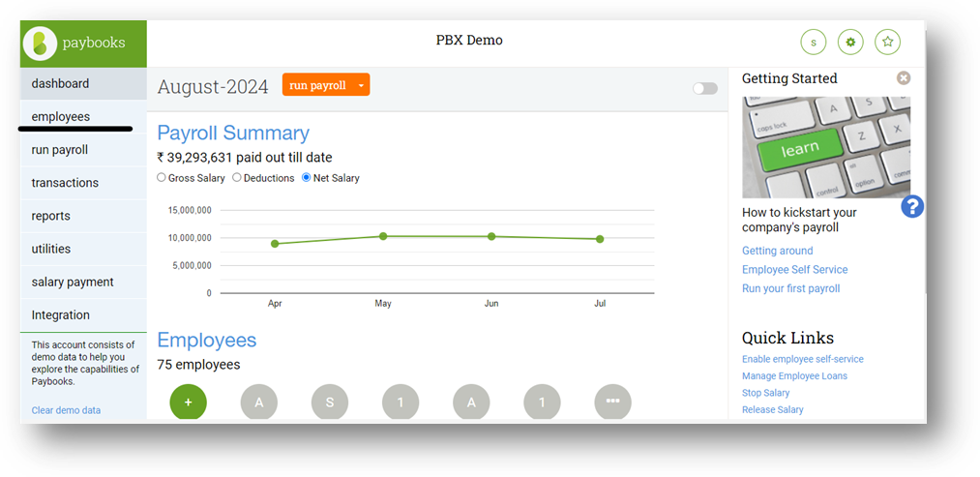The height and width of the screenshot is (477, 980).
Task: Click the Jun data point on chart
Action: point(491,236)
